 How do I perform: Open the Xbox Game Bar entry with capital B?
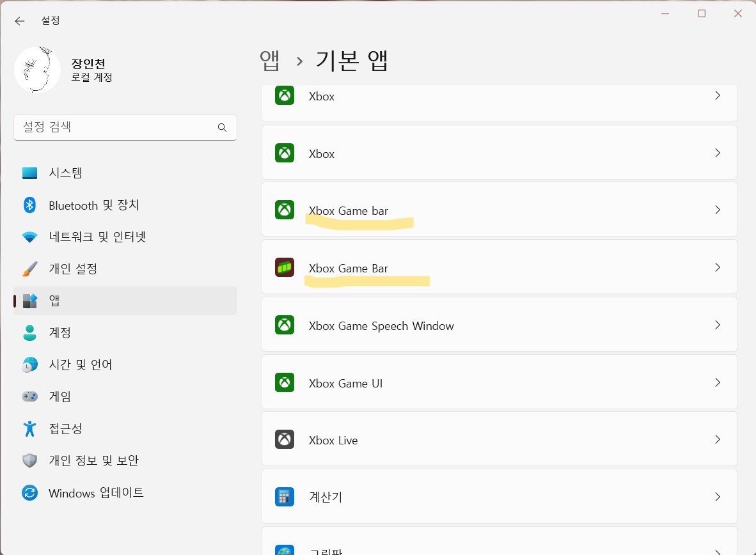click(499, 267)
